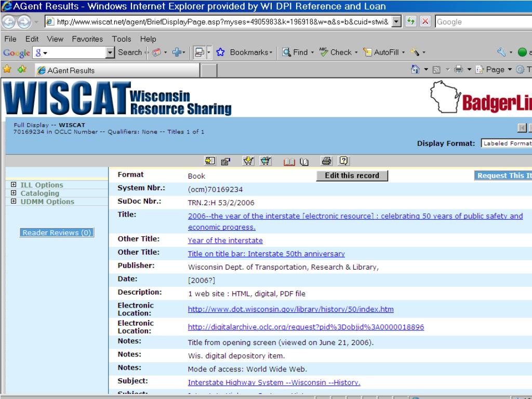Screen dimensions: 532x399
Task: Open the Favorites menu
Action: pos(87,39)
